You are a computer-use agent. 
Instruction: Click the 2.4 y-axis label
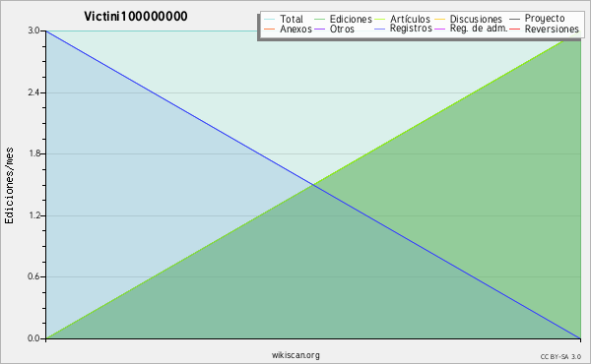[33, 92]
